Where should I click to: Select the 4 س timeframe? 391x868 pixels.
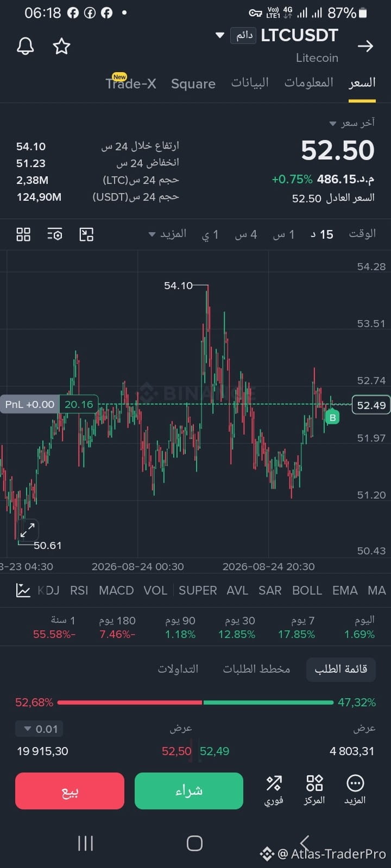pos(246,234)
